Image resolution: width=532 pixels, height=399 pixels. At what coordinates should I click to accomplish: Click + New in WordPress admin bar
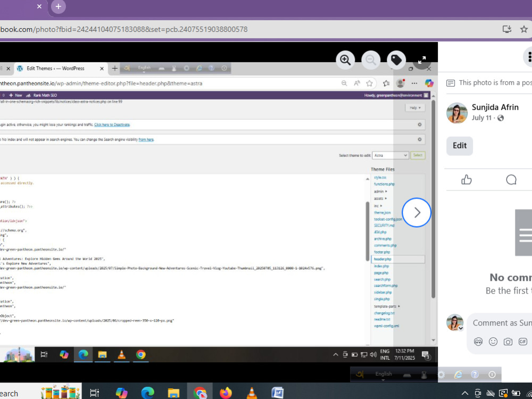(x=15, y=95)
